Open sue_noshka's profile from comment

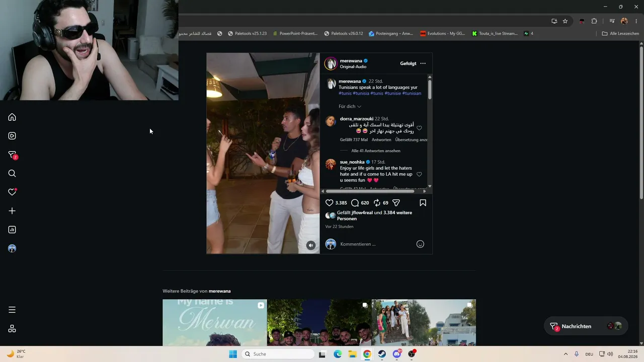[352, 162]
